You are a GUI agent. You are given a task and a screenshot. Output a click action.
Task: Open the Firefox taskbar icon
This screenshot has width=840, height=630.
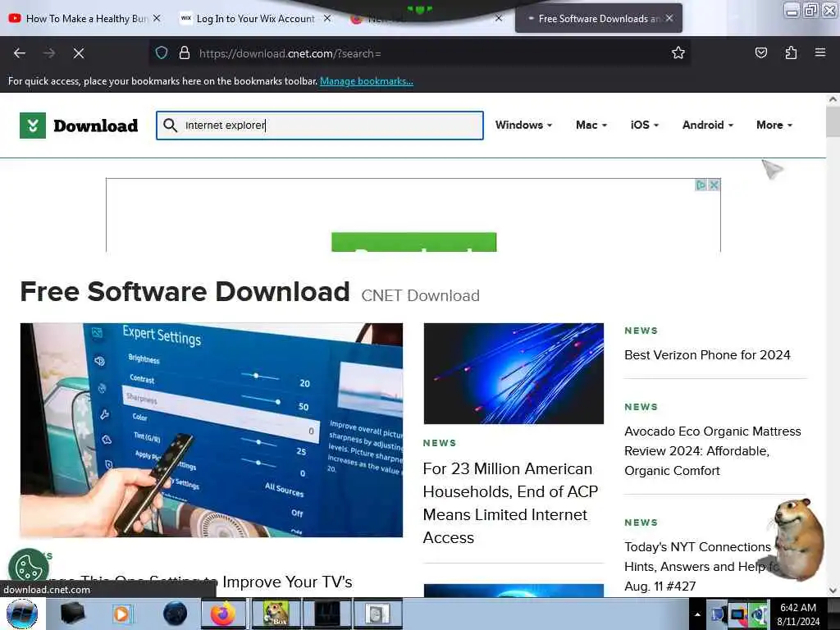point(223,614)
